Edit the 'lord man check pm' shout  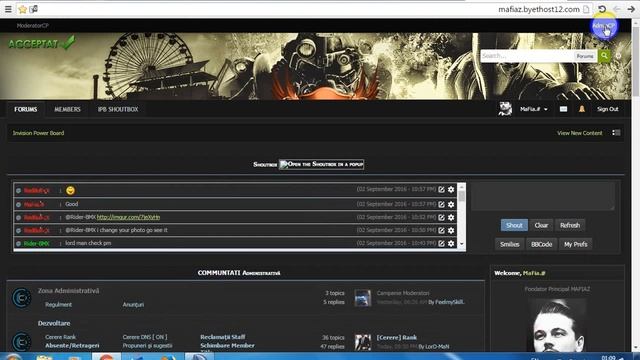pyautogui.click(x=441, y=243)
